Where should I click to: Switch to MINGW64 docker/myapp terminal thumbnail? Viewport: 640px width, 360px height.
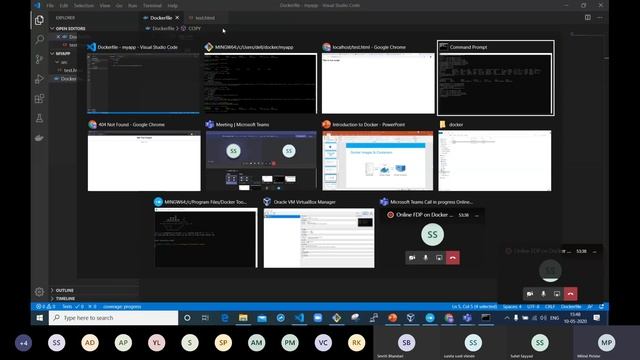260,78
